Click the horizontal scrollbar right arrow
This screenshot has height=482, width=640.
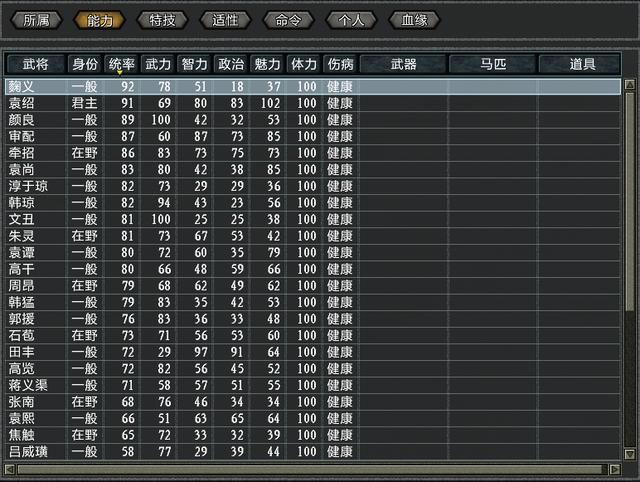pos(614,469)
